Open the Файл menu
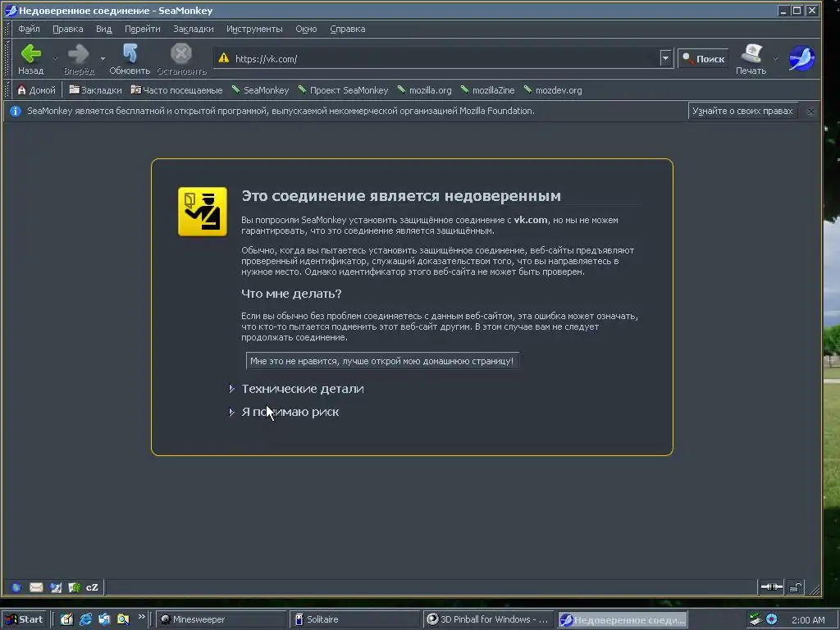This screenshot has height=630, width=840. pyautogui.click(x=29, y=29)
